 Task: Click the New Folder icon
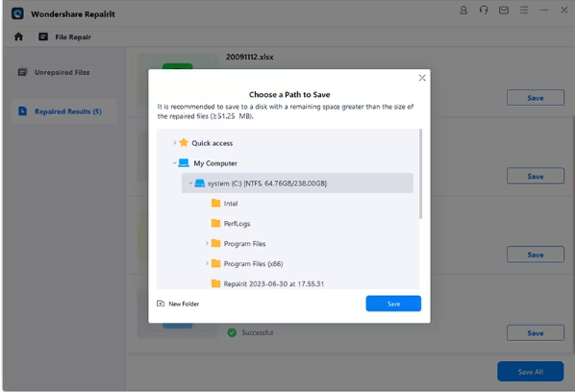tap(161, 304)
